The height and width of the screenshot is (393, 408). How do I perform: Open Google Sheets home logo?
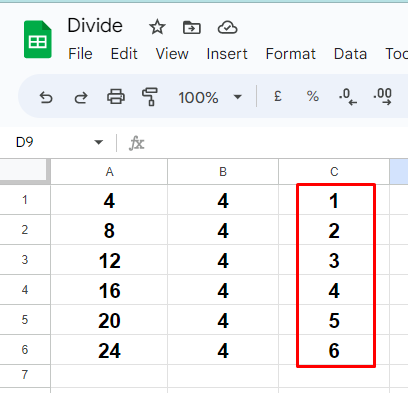38,39
